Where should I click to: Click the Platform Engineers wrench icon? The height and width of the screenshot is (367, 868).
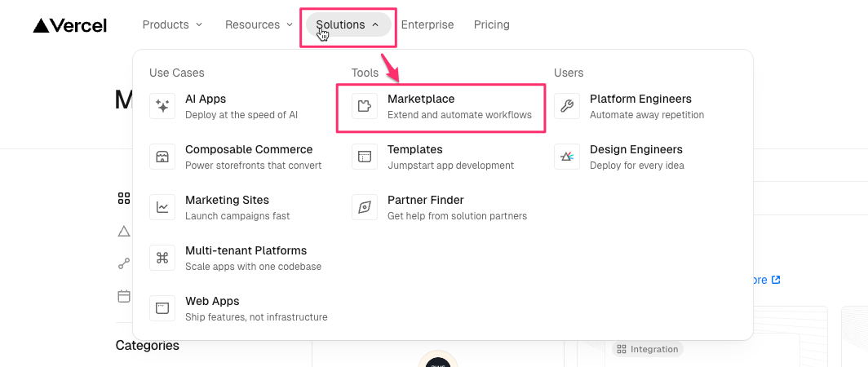pyautogui.click(x=567, y=107)
